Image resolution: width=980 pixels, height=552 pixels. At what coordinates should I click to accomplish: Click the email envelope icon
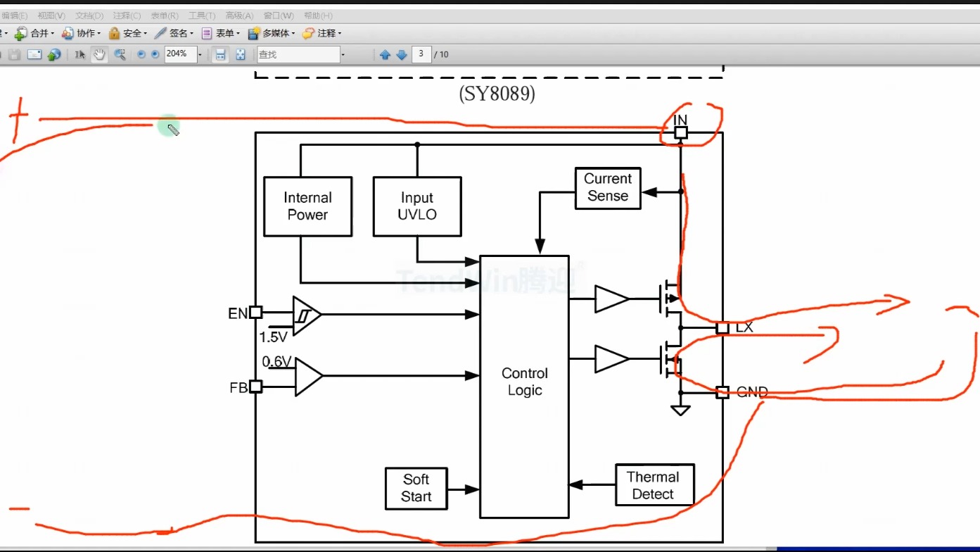point(34,54)
